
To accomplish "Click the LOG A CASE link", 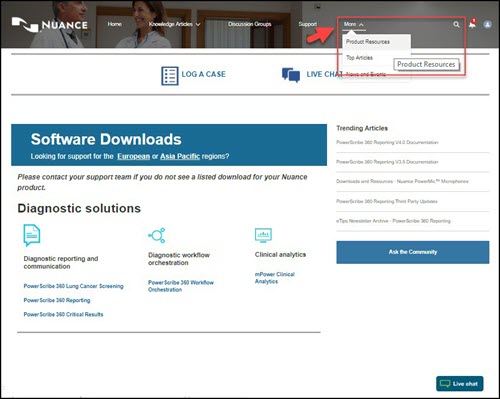I will click(203, 74).
